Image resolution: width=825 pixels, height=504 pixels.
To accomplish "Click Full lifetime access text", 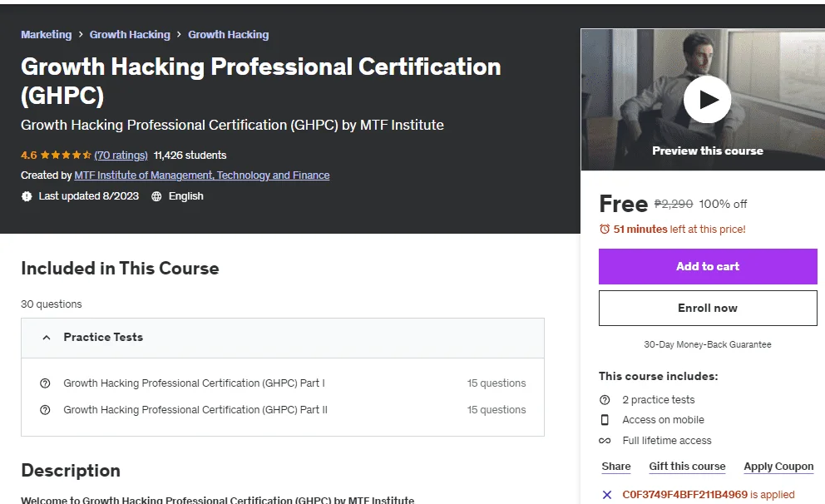I will click(x=667, y=441).
